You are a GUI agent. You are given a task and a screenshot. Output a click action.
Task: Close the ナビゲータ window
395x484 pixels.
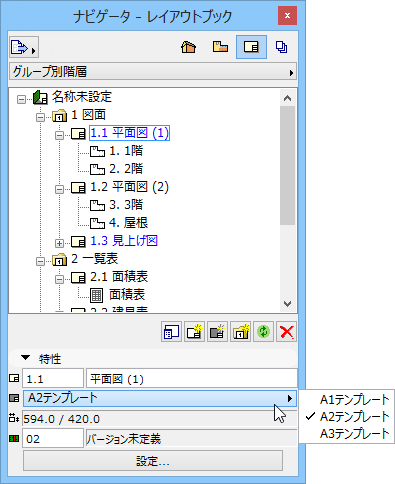pos(287,15)
